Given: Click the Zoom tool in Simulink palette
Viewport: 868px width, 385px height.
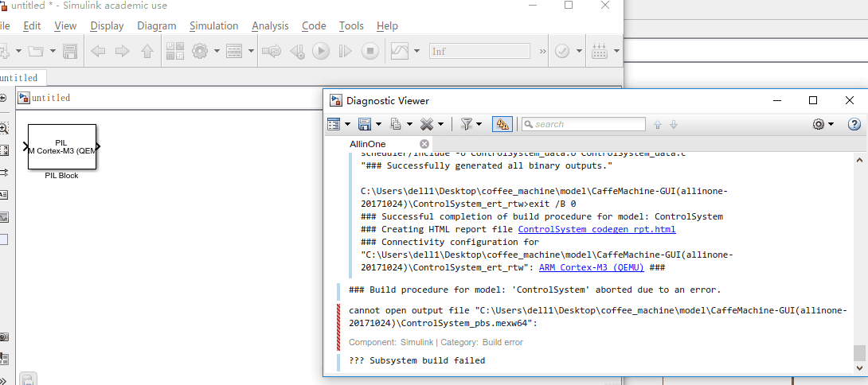Looking at the screenshot, I should (3, 128).
